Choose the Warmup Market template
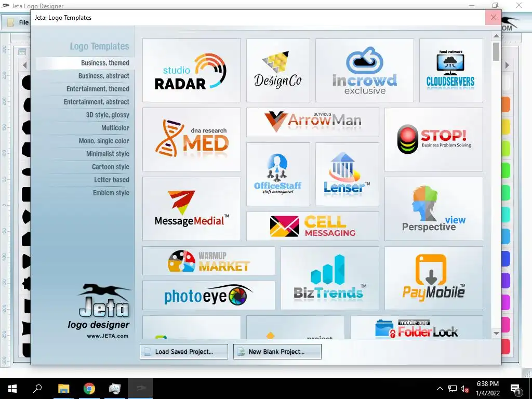Screen dimensions: 532x399 209,261
